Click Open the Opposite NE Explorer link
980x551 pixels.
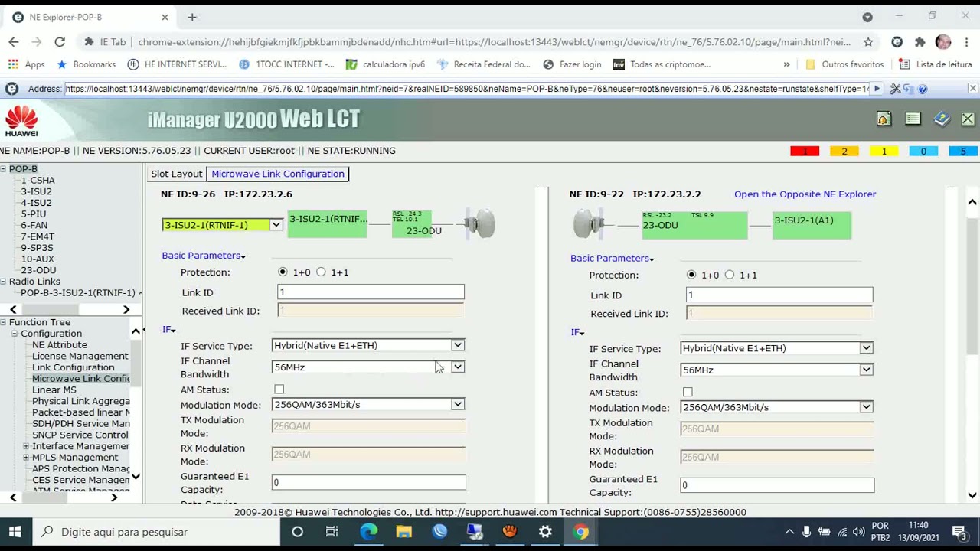pyautogui.click(x=805, y=194)
